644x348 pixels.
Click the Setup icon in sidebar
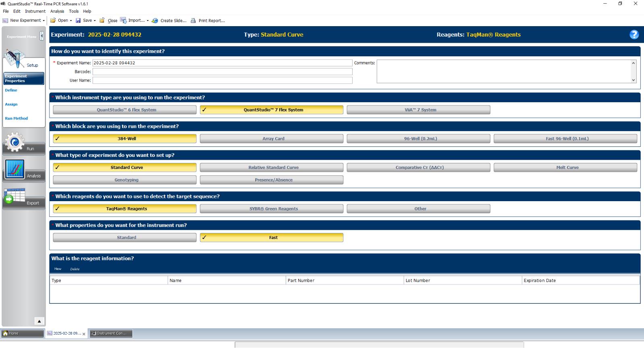click(x=15, y=59)
